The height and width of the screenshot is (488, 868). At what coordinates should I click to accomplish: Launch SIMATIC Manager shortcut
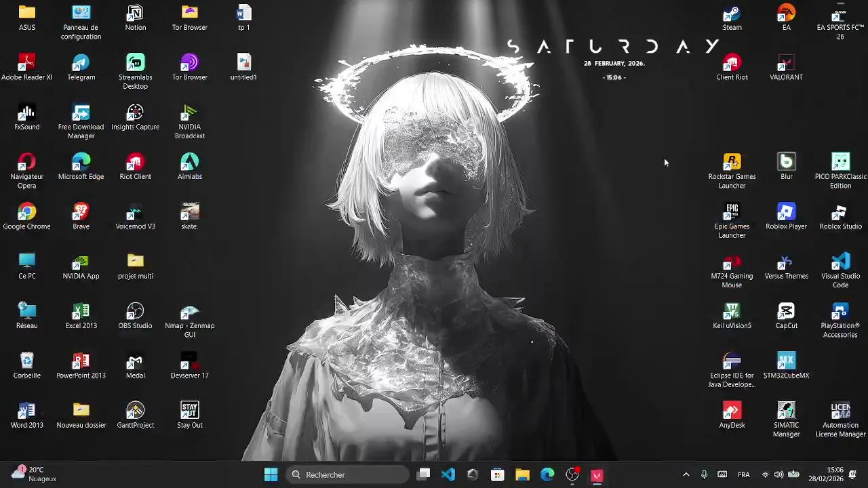[x=786, y=420]
